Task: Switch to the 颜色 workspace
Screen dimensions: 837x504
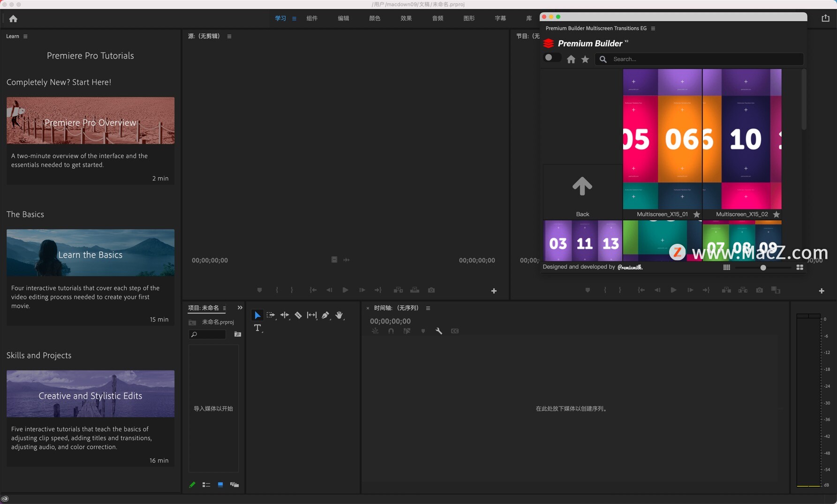Action: click(375, 18)
